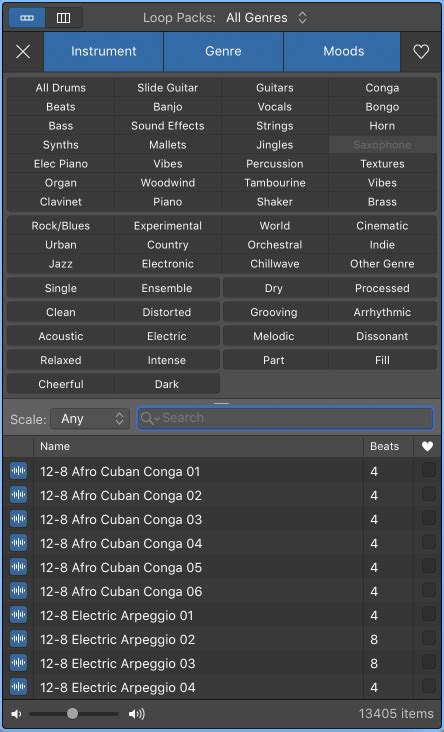Filter by Tambourine
Screen dimensions: 444x732
click(275, 183)
